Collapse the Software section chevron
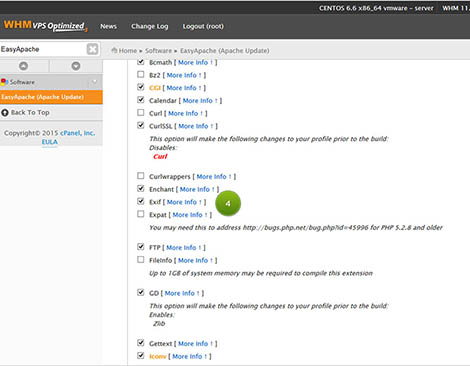The image size is (470, 366). coord(94,82)
